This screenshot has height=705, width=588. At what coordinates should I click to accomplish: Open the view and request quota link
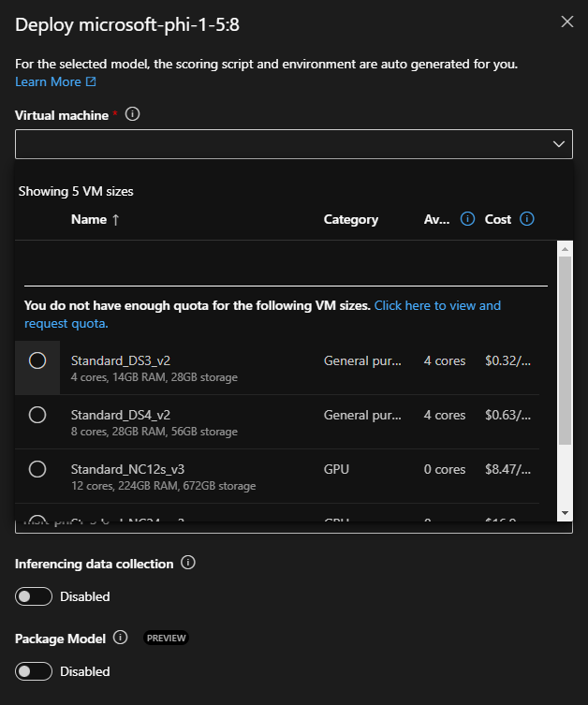pos(437,306)
